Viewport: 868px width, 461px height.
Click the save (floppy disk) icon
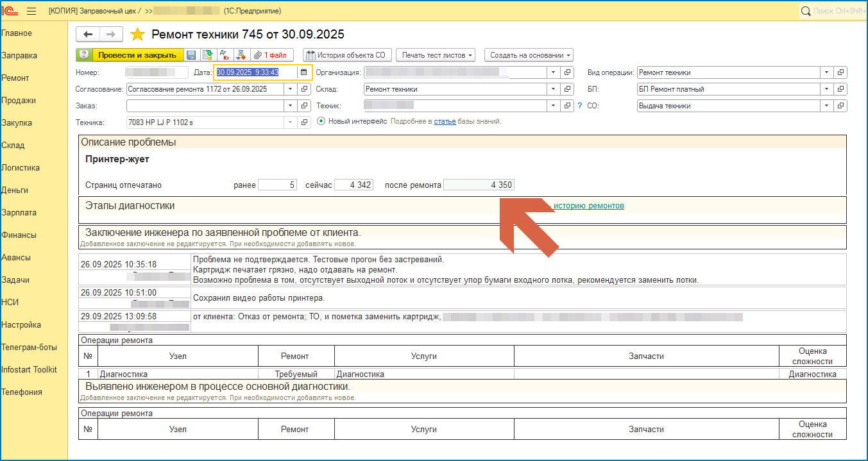click(191, 55)
